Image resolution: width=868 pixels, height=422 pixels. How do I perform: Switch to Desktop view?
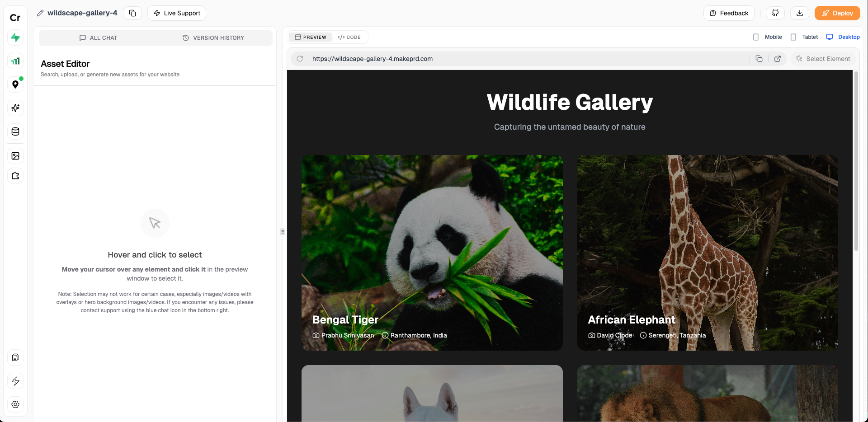[x=843, y=37]
